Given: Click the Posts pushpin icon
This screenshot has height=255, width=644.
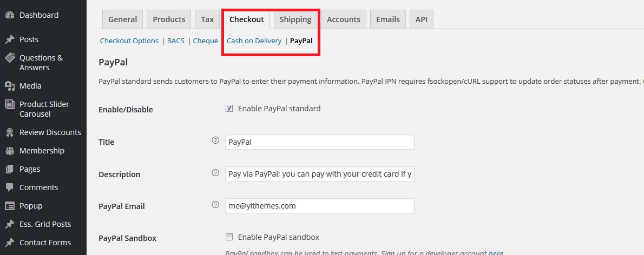Looking at the screenshot, I should point(9,39).
